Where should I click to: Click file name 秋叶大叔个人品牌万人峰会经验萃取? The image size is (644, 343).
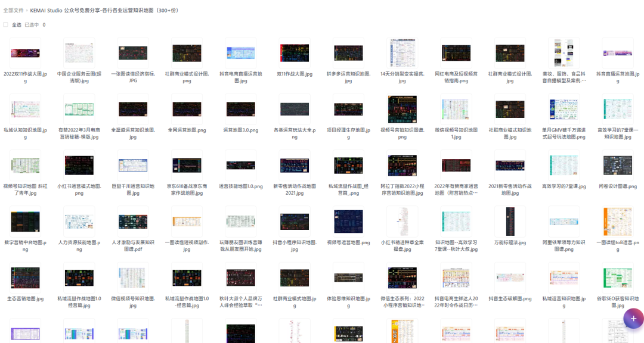(x=241, y=302)
